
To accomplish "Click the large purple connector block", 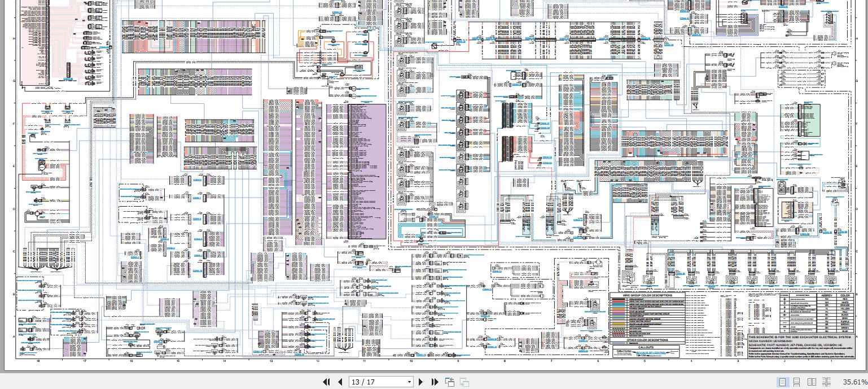I will [368, 171].
